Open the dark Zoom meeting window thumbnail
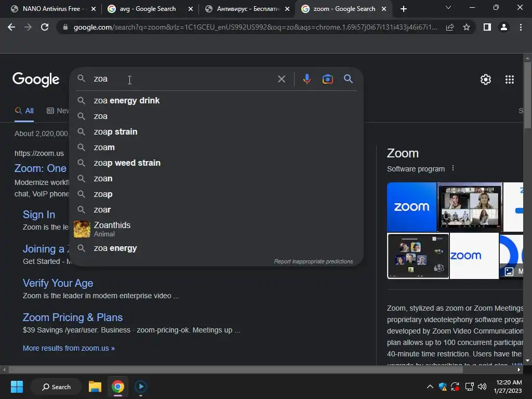The height and width of the screenshot is (399, 532). 418,256
